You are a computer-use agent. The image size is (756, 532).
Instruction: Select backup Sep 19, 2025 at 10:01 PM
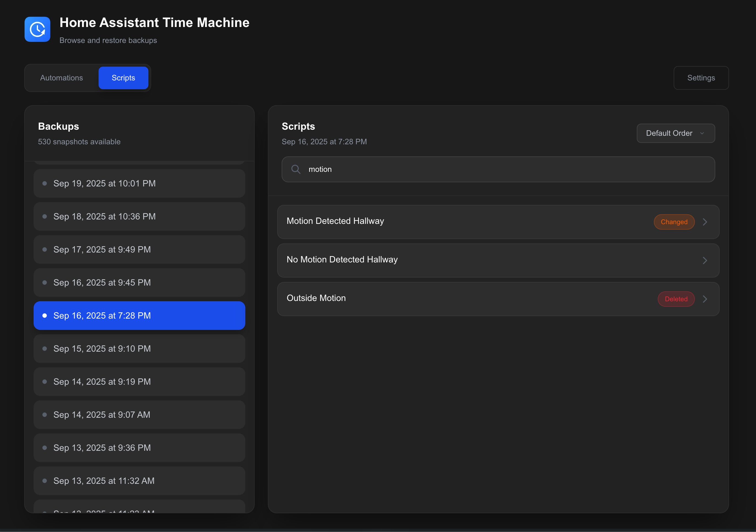139,183
